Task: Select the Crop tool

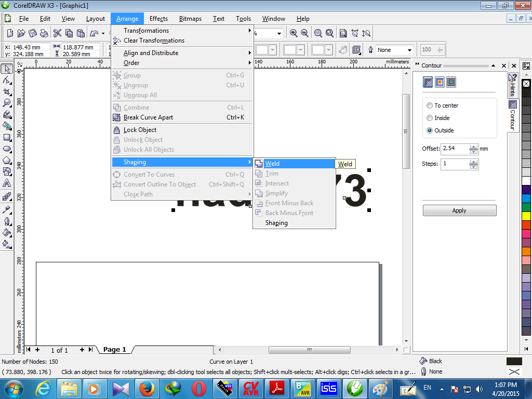Action: [x=7, y=92]
